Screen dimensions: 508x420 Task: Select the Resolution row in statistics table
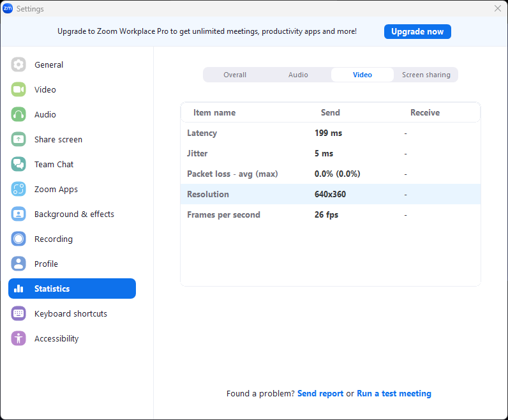(330, 194)
